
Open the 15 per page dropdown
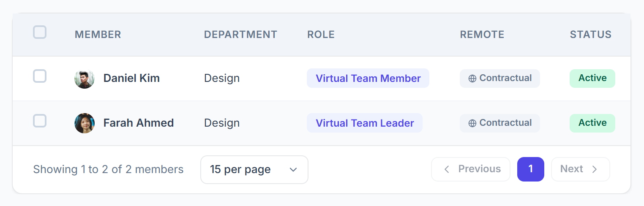click(x=254, y=170)
